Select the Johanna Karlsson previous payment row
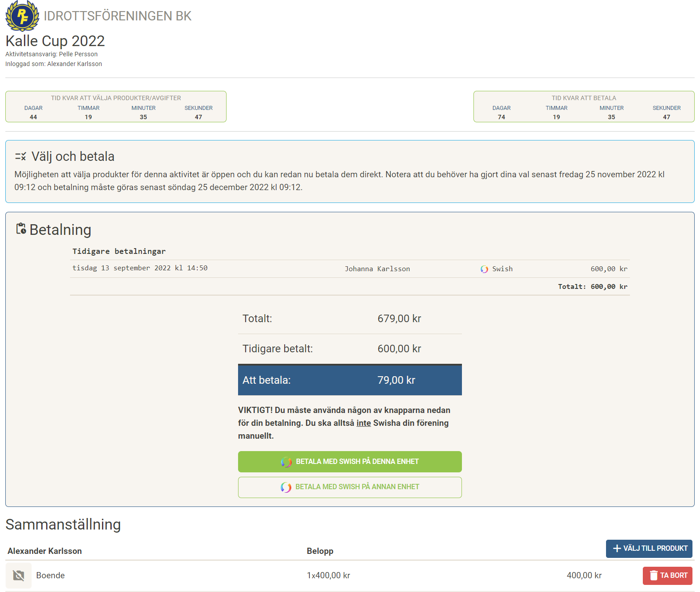This screenshot has height=592, width=700. (349, 269)
